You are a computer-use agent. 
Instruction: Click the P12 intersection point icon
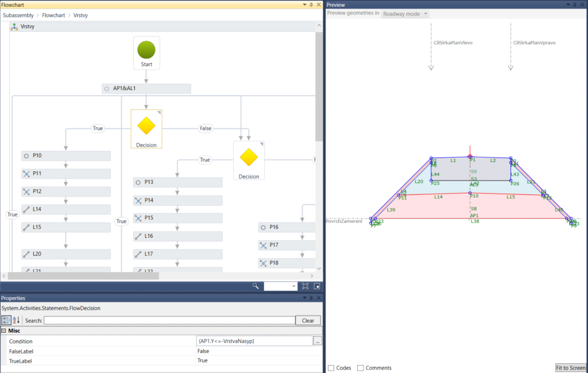pos(26,192)
